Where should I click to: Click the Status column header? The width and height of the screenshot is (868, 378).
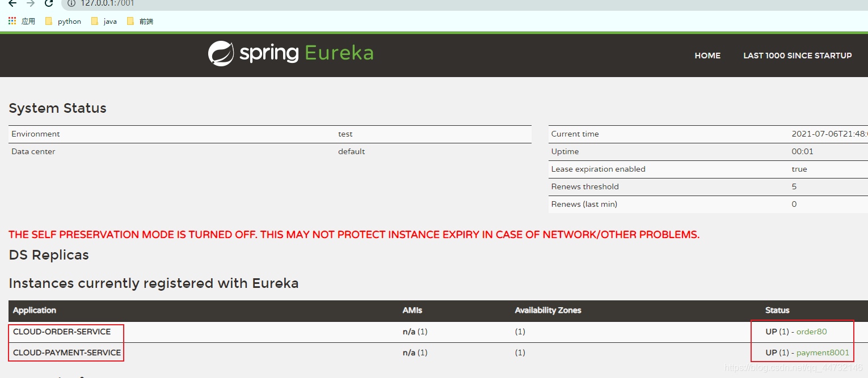777,310
